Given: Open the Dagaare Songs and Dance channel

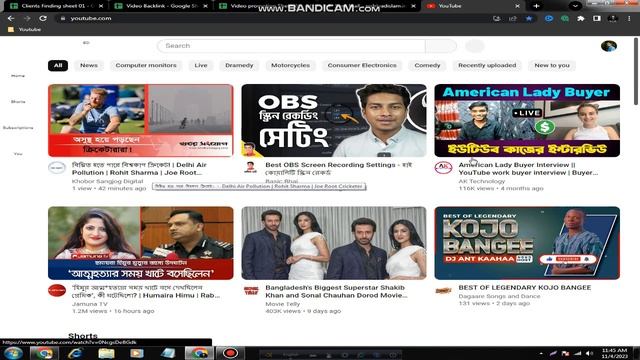Looking at the screenshot, I should [499, 296].
